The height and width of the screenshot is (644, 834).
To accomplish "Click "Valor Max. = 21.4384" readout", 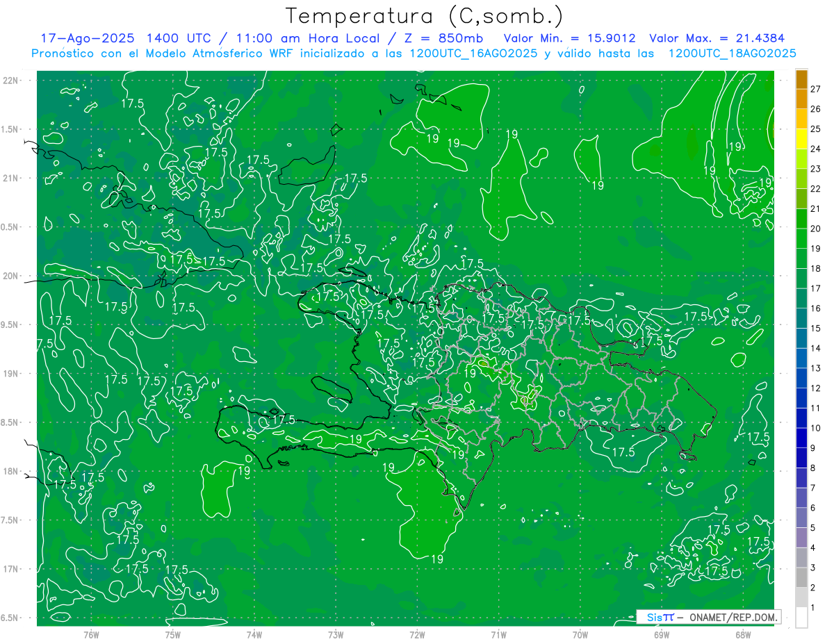I will [717, 38].
